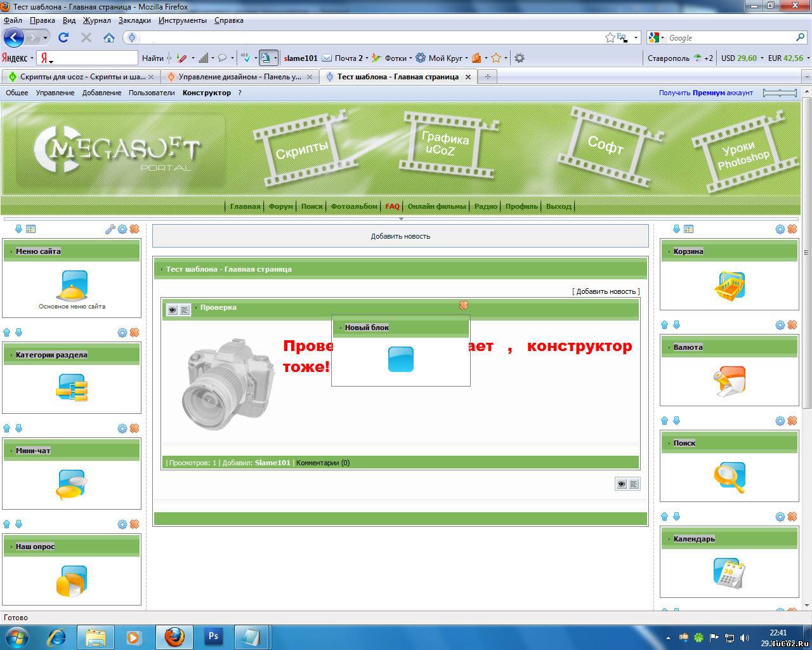Open the Форум navigation link
The height and width of the screenshot is (650, 812).
click(281, 206)
